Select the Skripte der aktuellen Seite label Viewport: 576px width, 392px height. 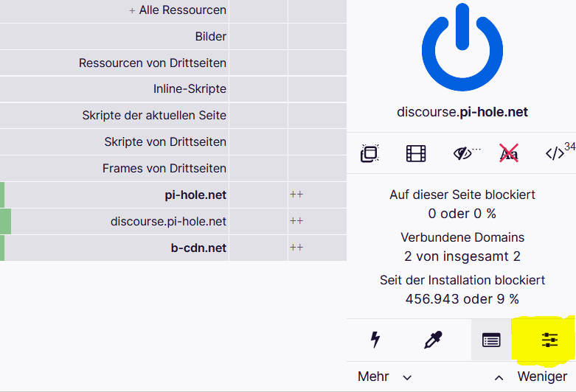click(x=154, y=115)
